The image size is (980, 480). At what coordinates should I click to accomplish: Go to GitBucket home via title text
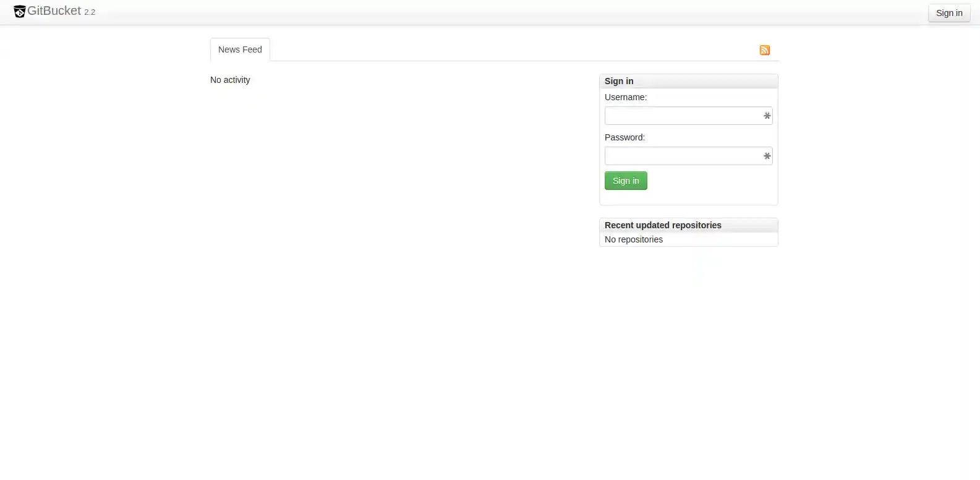(54, 11)
